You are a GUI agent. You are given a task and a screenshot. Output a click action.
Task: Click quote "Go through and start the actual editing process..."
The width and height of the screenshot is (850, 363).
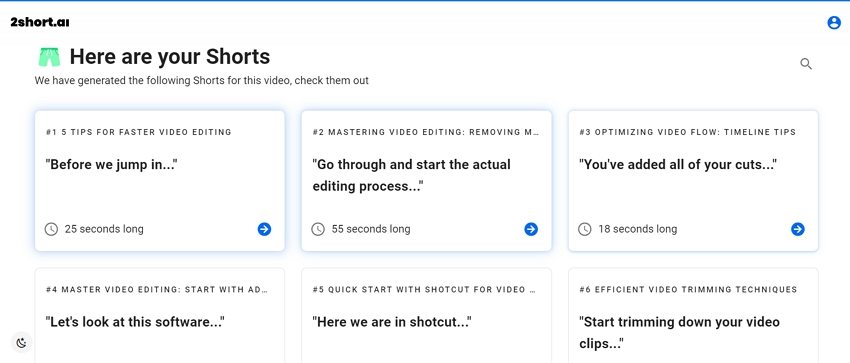point(411,175)
